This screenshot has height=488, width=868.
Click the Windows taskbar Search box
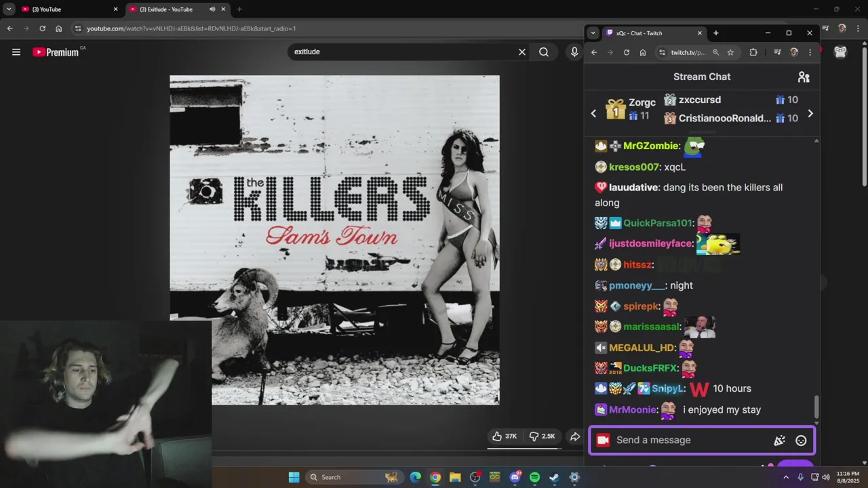pos(354,477)
